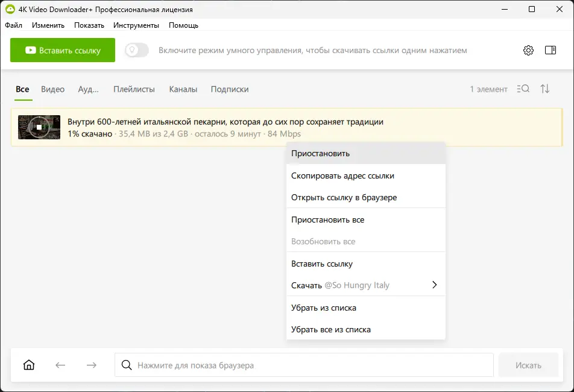Click the search-in-list icon
The height and width of the screenshot is (392, 574).
tap(523, 89)
